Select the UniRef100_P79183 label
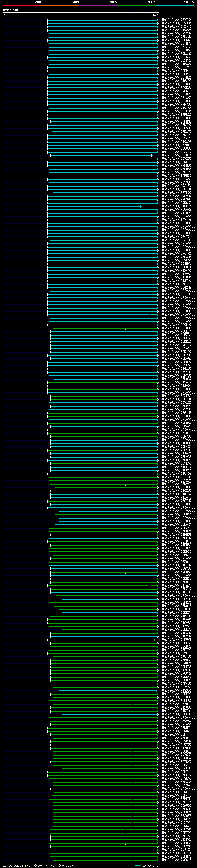This screenshot has height=868, width=197. (176, 372)
